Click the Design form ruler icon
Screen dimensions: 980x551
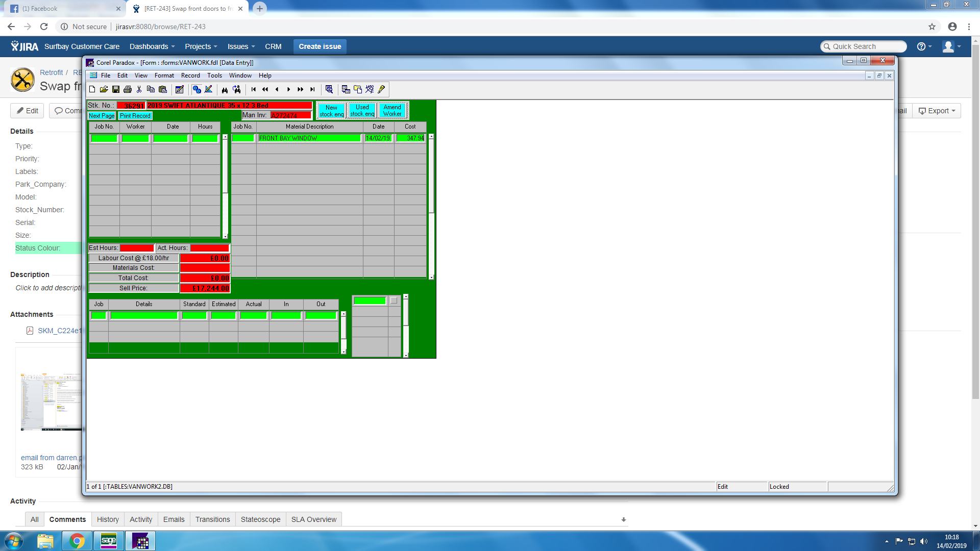point(208,89)
